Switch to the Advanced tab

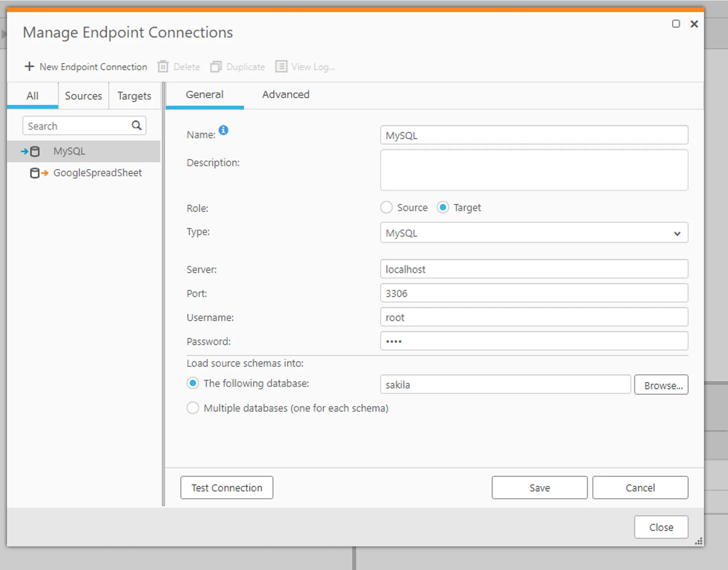(285, 94)
